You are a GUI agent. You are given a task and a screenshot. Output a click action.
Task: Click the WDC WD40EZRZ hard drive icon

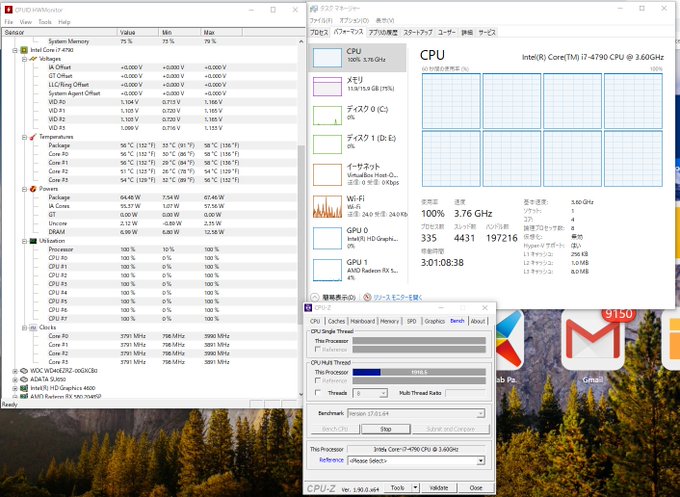(x=24, y=371)
